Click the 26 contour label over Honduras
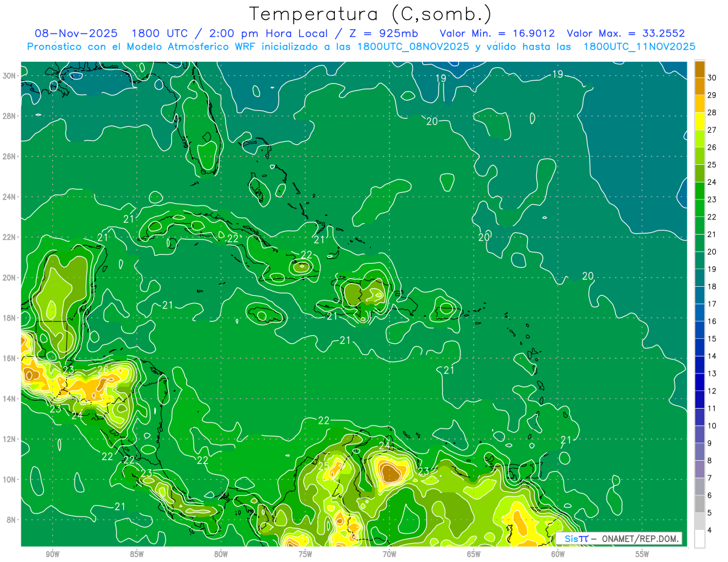This screenshot has width=728, height=562. [x=103, y=369]
